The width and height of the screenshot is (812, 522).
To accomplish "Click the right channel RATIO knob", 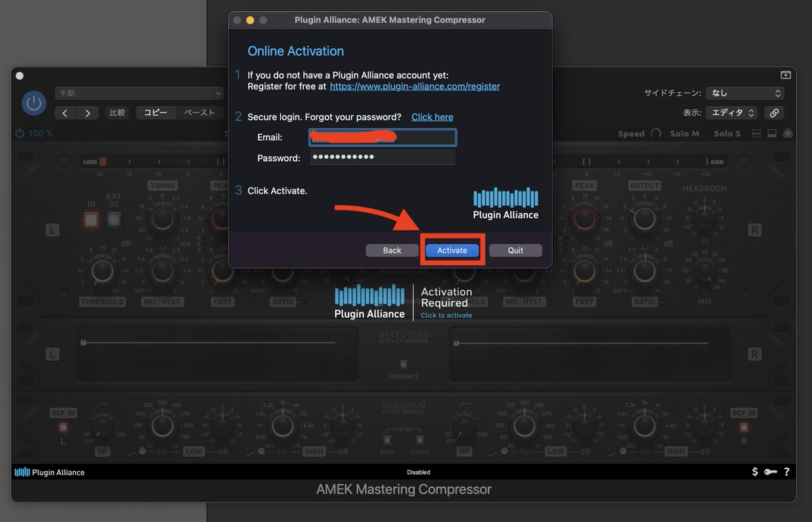I will pos(644,271).
